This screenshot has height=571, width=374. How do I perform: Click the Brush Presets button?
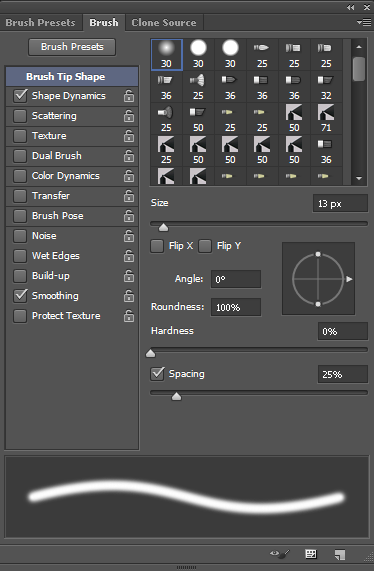(72, 47)
